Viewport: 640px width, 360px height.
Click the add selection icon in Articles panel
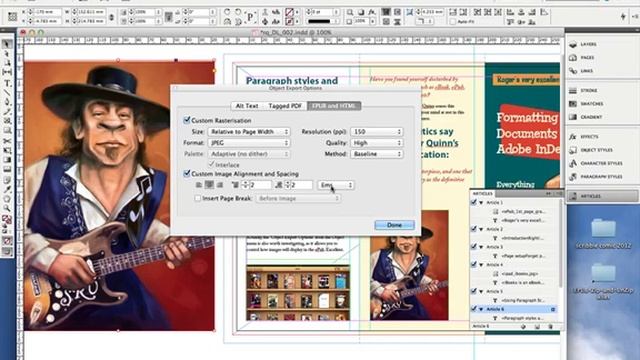(524, 327)
